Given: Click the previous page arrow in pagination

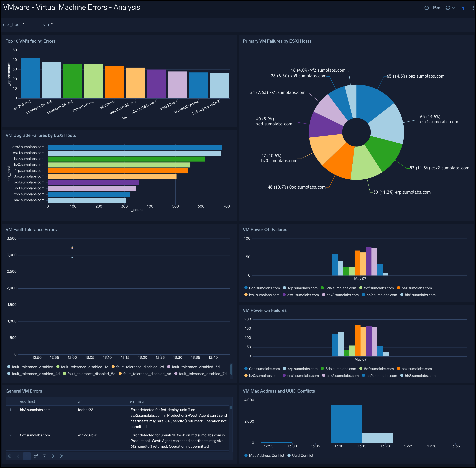Looking at the screenshot, I should [18, 456].
